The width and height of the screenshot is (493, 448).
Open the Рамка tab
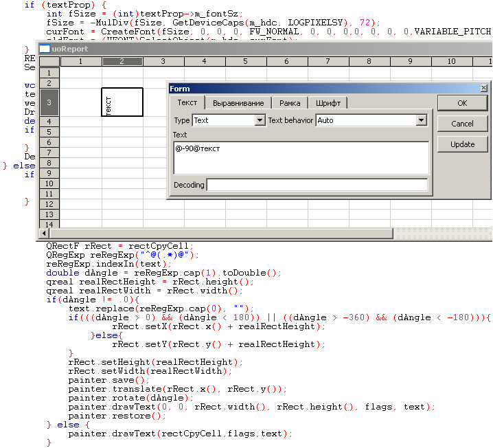coord(290,103)
